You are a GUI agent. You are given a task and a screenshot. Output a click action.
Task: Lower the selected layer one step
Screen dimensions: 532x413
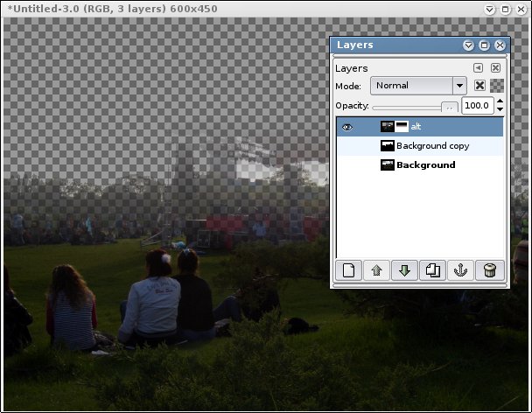click(404, 270)
